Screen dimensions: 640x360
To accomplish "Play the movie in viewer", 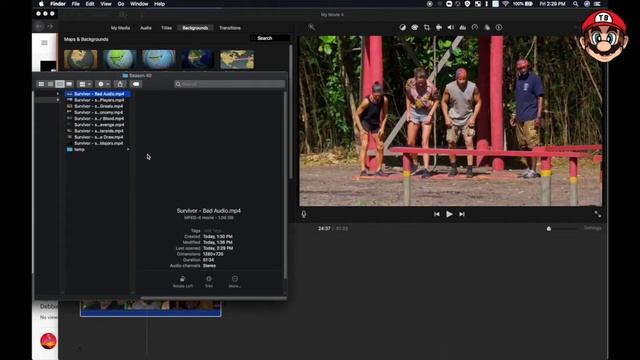I will pos(449,214).
